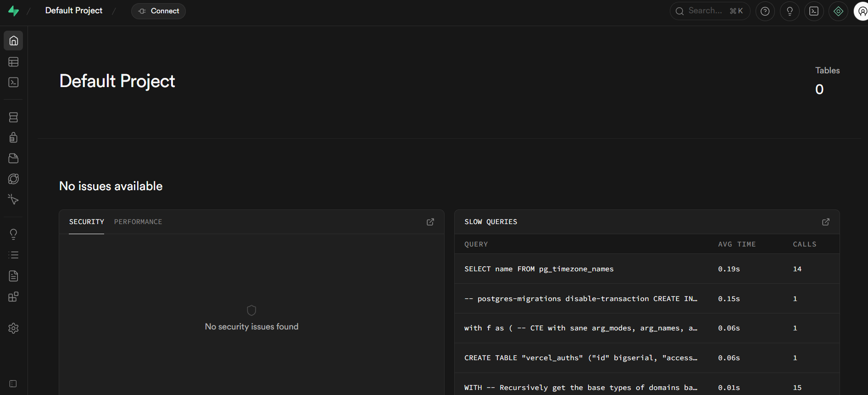868x395 pixels.
Task: Click the 0.19s average time value
Action: 729,269
